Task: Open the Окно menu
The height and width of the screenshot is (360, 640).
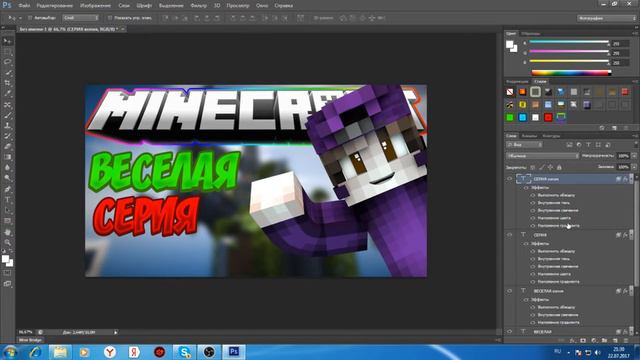Action: pyautogui.click(x=262, y=6)
